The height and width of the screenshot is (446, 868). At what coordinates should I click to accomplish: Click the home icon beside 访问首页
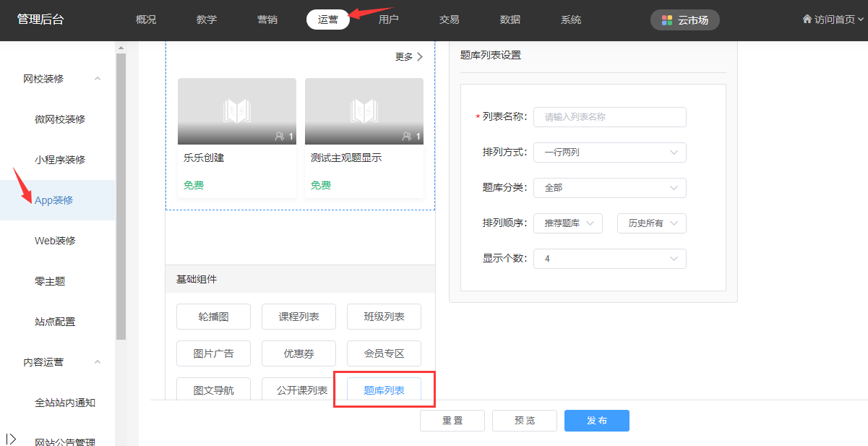coord(807,20)
